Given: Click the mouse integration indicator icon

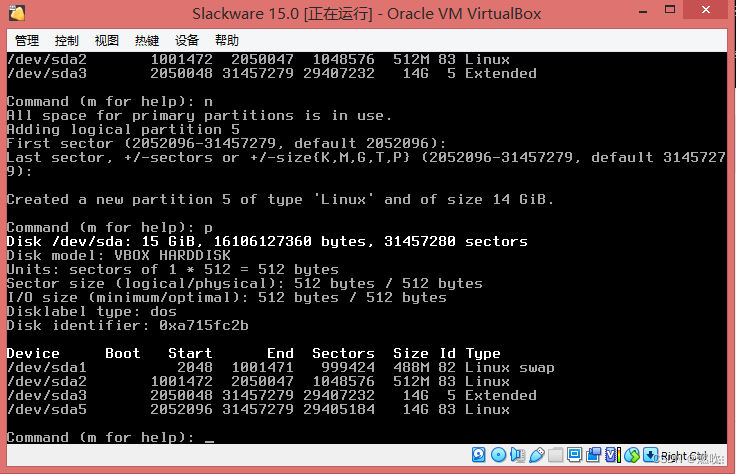Looking at the screenshot, I should tap(632, 455).
